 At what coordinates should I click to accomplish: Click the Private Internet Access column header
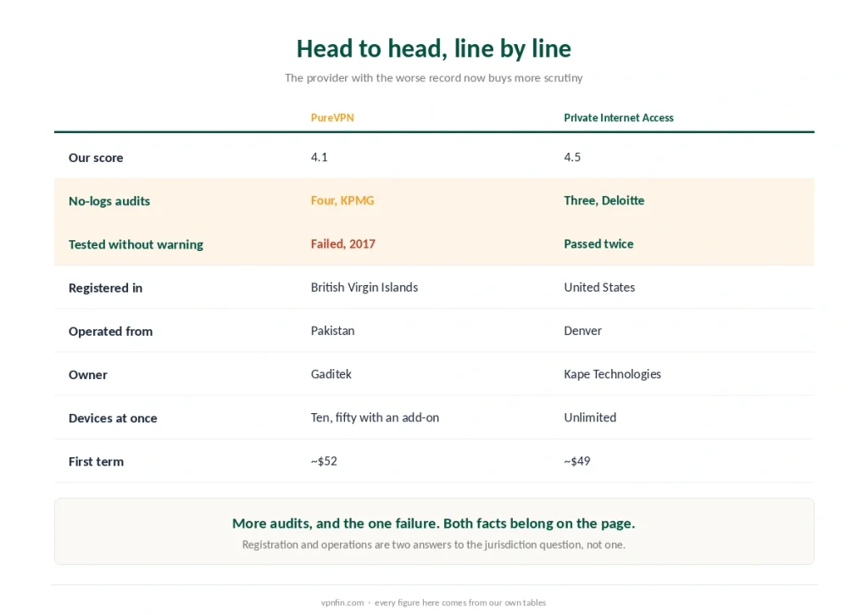click(618, 117)
